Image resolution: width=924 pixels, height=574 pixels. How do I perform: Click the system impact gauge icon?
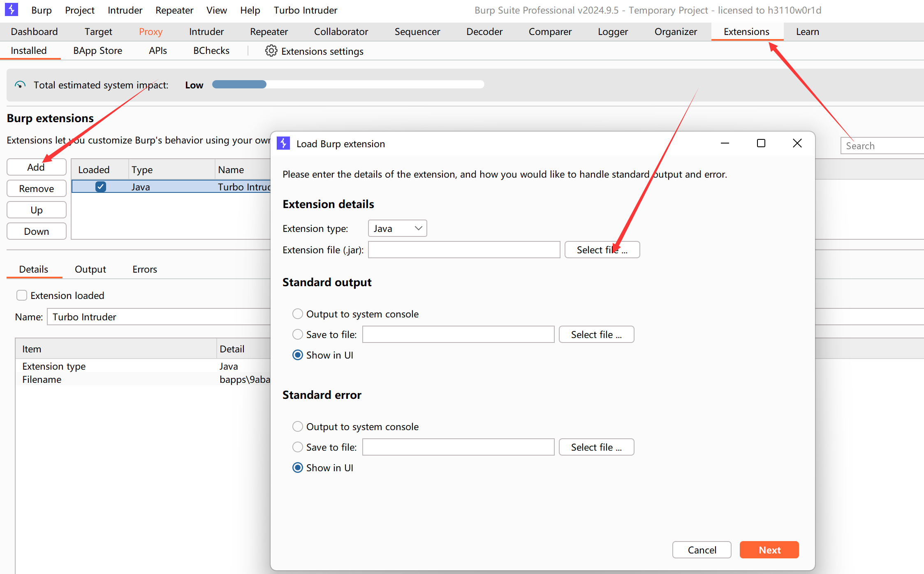[20, 85]
